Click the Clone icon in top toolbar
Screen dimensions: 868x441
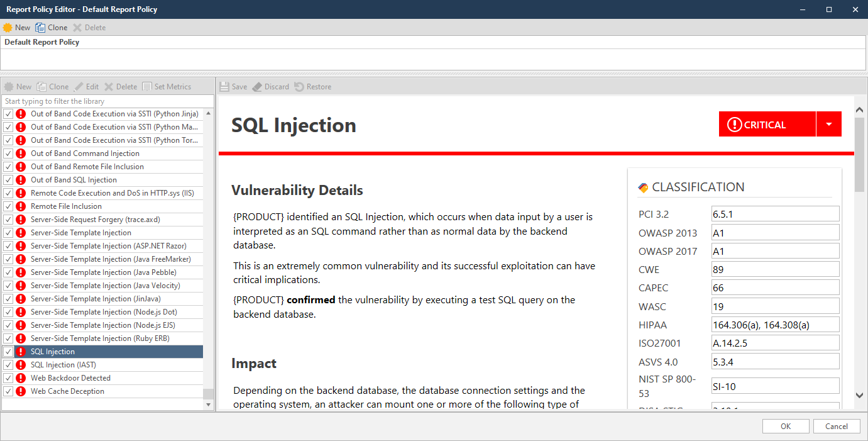coord(40,28)
